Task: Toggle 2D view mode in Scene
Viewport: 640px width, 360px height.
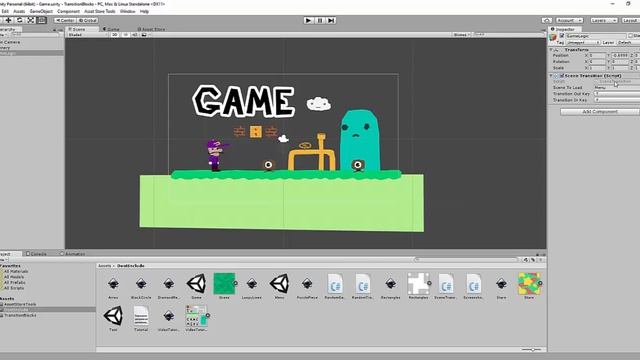Action: coord(115,35)
